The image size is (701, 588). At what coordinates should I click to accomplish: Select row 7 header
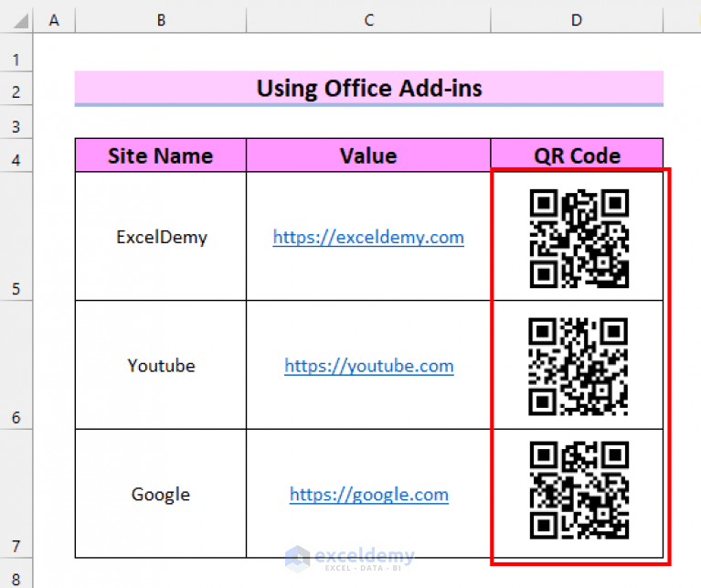(16, 494)
